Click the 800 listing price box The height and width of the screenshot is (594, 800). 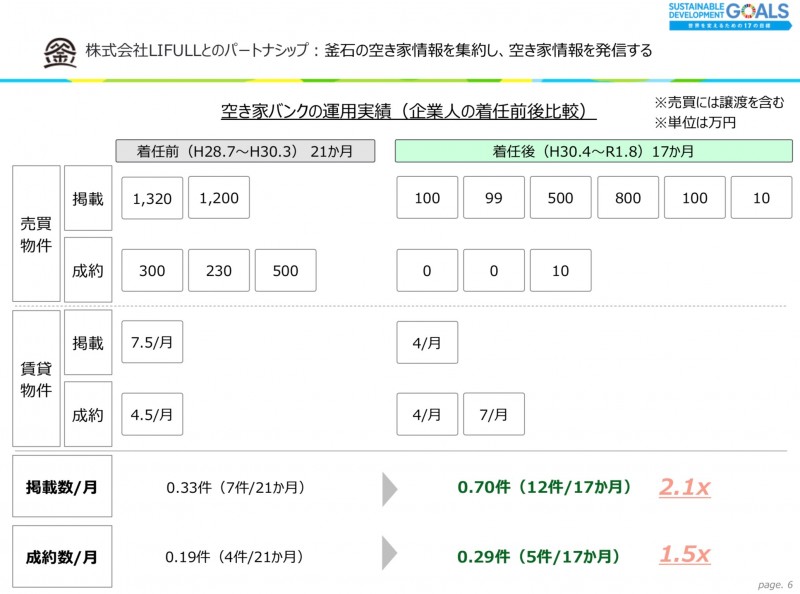(x=628, y=198)
